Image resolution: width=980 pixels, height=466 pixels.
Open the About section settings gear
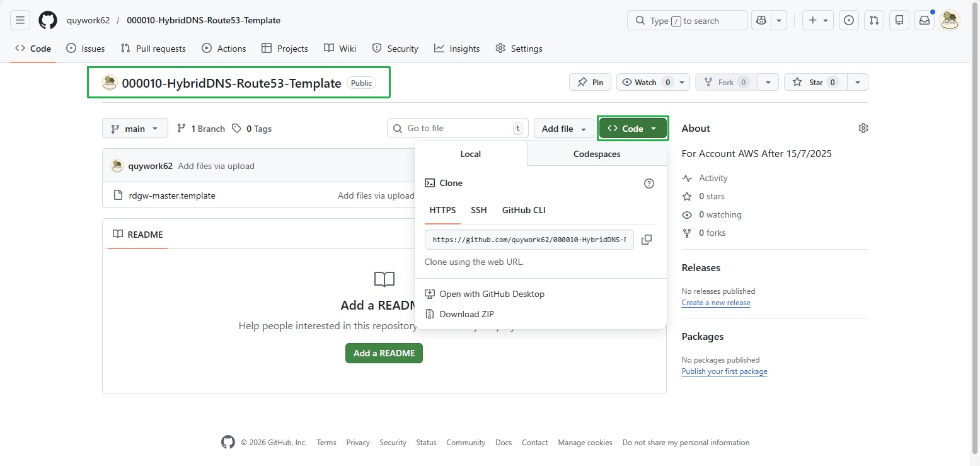coord(863,128)
